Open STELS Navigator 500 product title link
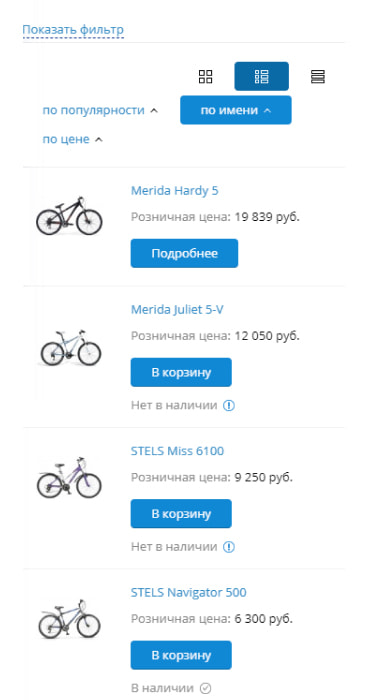The height and width of the screenshot is (700, 367). click(188, 593)
